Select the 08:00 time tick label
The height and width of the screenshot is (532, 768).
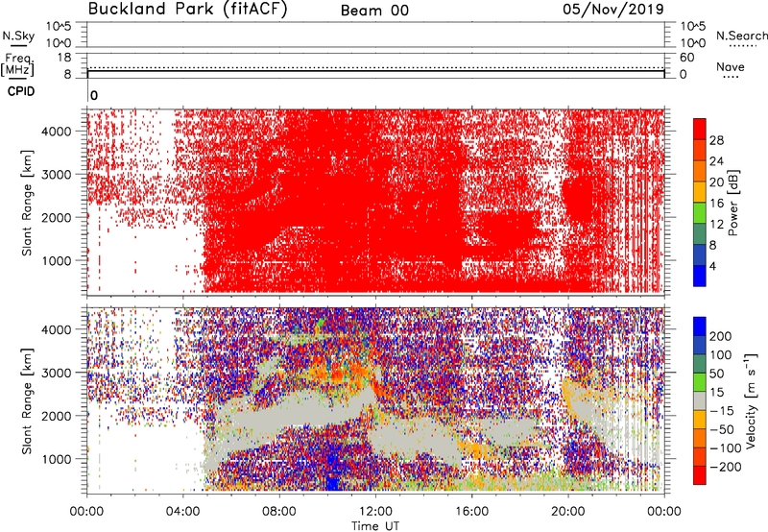click(x=279, y=512)
